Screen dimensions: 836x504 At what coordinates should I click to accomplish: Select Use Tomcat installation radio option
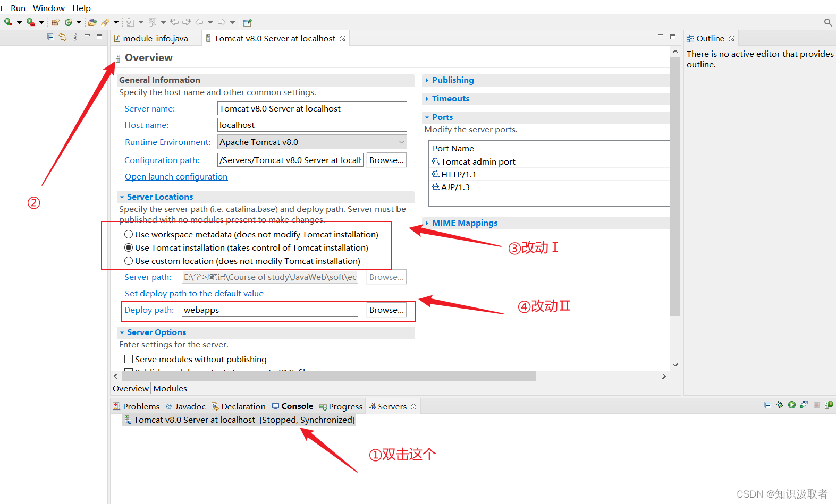pyautogui.click(x=129, y=247)
